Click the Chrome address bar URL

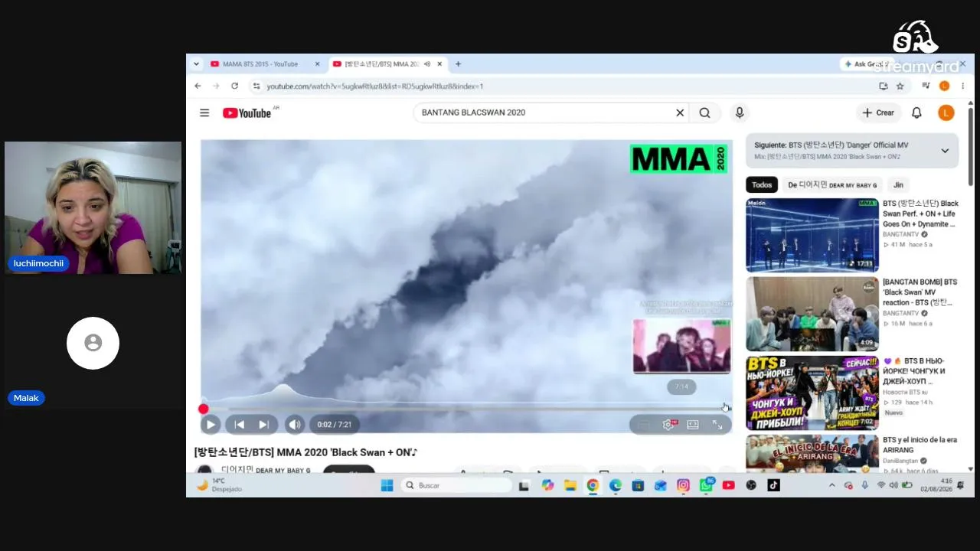point(375,86)
